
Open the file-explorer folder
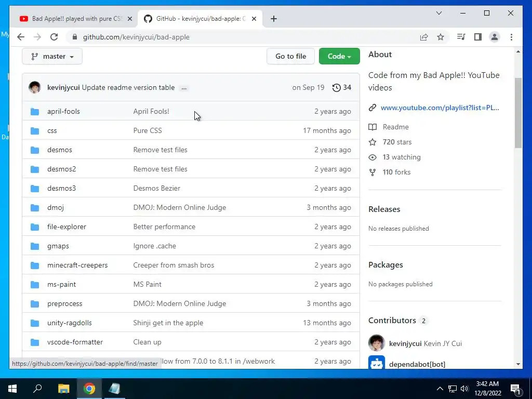[x=66, y=227]
